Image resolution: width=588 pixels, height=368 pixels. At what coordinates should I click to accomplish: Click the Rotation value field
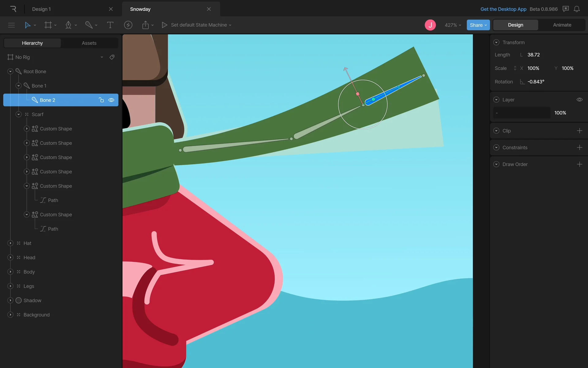pos(536,82)
